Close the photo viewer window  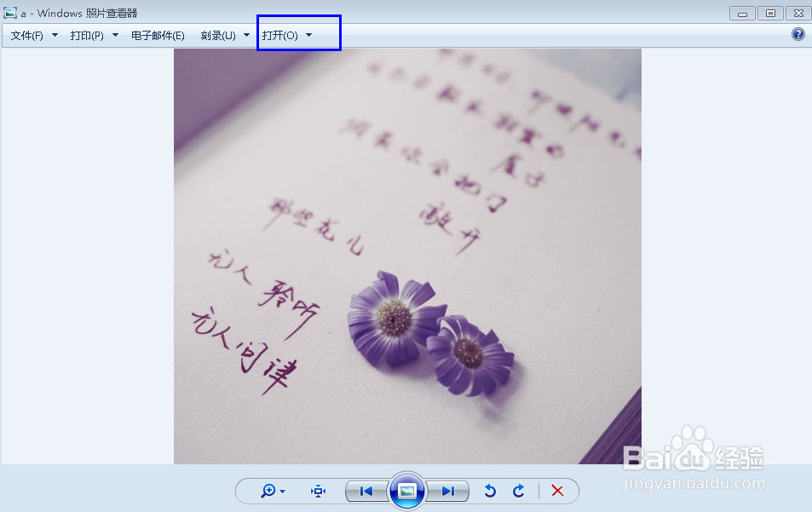click(x=798, y=13)
